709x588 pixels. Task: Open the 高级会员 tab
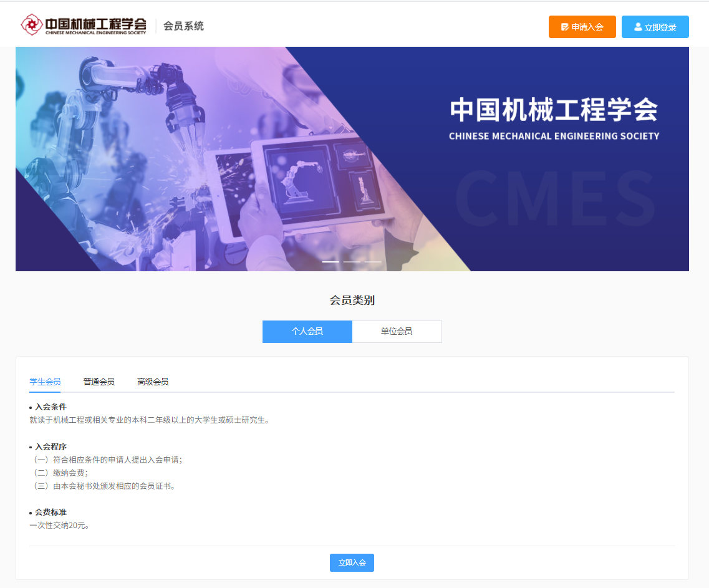[x=153, y=382]
